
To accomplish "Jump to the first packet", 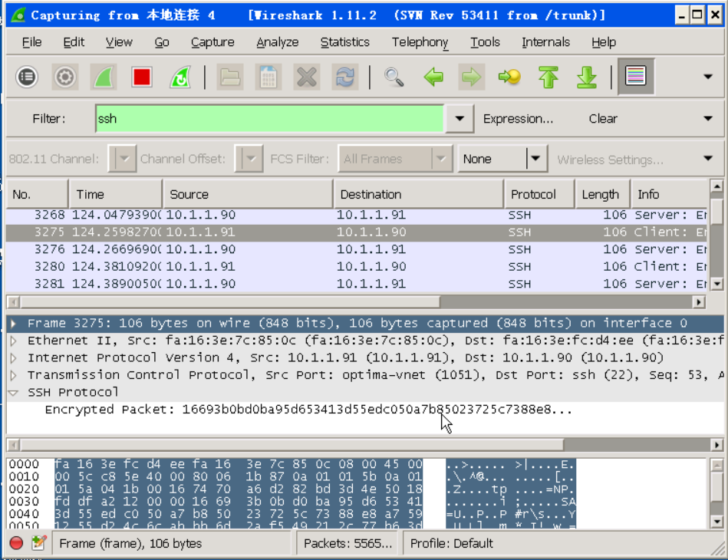I will click(548, 77).
